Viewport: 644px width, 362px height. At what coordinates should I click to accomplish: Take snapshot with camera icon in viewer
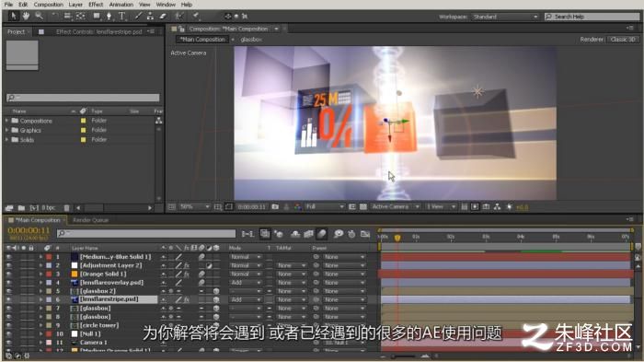(x=275, y=207)
